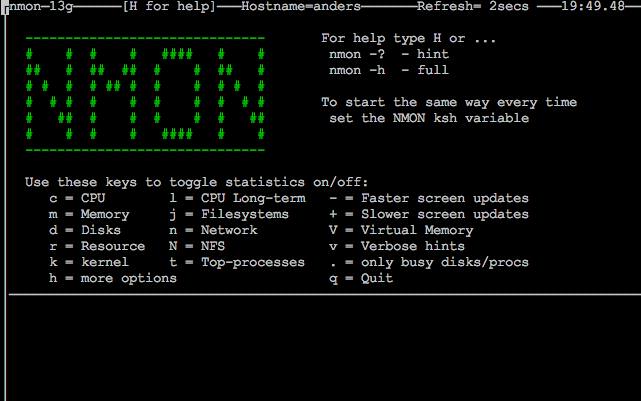
Task: Click '+ = Slower screen updates' entry
Action: point(429,214)
